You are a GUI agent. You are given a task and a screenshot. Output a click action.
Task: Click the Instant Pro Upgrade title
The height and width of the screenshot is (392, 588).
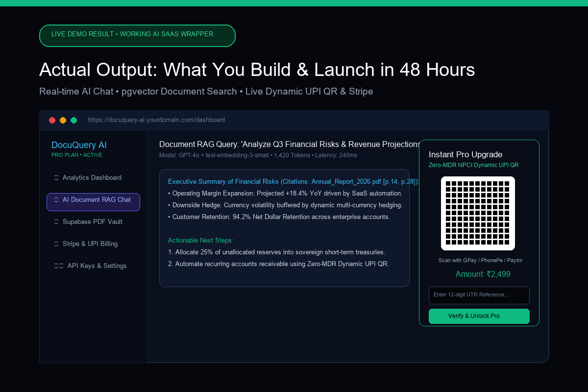pos(465,154)
